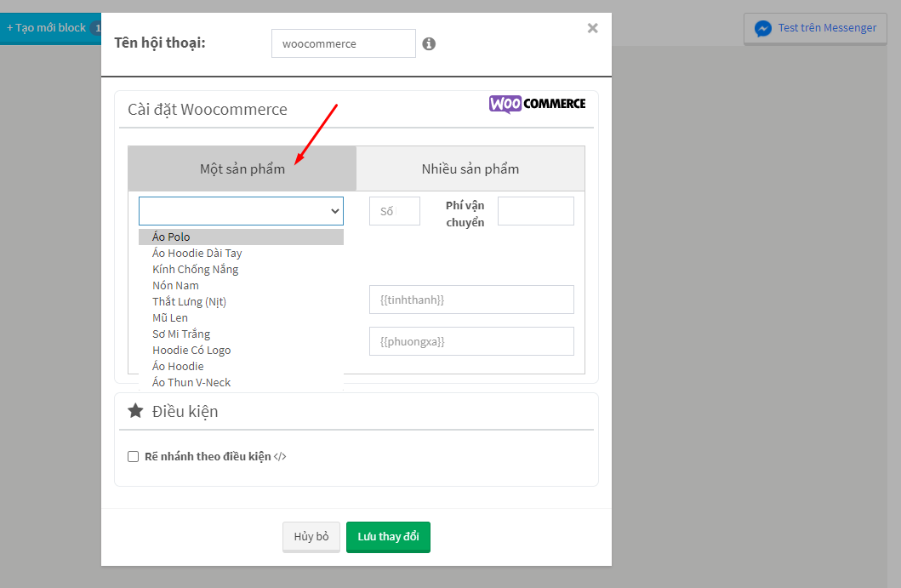Select Áo Hoodie Dài Tay option

tap(242, 253)
